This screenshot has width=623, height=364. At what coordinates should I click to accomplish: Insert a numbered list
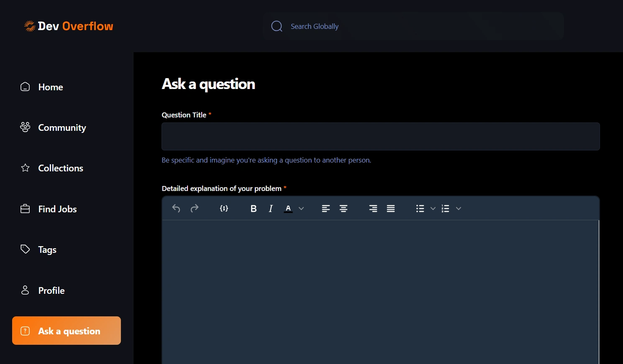pos(445,209)
